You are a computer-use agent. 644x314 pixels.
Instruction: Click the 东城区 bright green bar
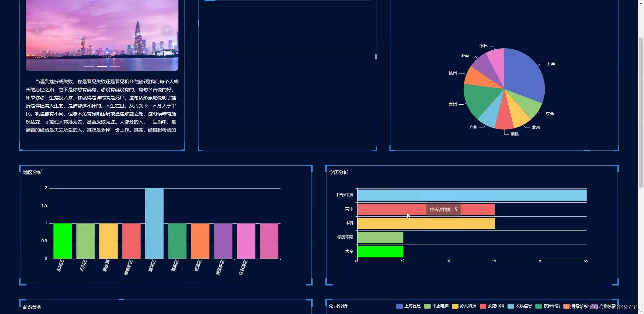[x=62, y=241]
